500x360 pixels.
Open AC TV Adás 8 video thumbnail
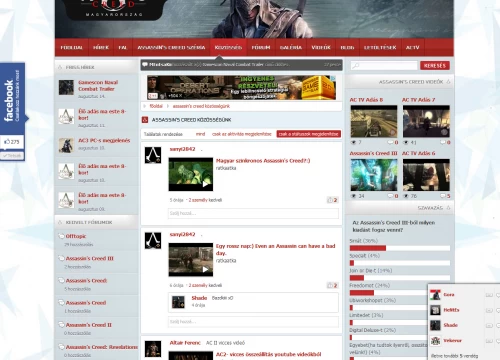click(x=374, y=121)
